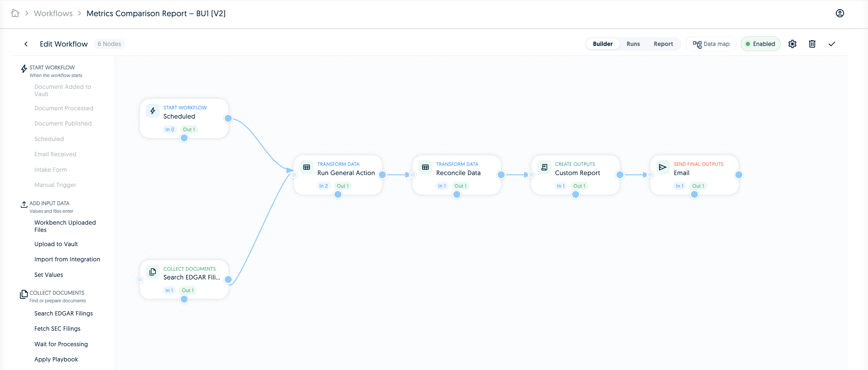
Task: Expand the START WORKFLOW sidebar section
Action: [52, 67]
